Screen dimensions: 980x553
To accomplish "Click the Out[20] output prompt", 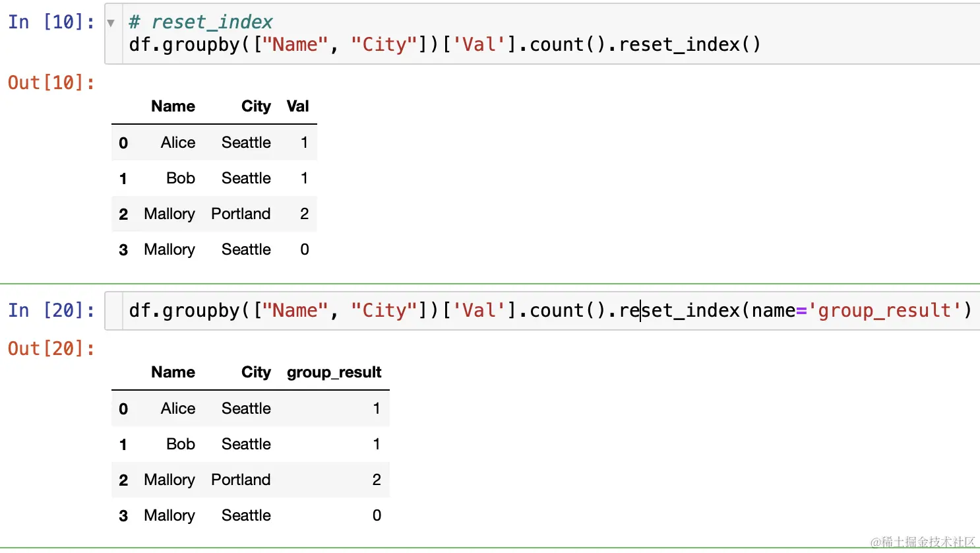I will [51, 348].
